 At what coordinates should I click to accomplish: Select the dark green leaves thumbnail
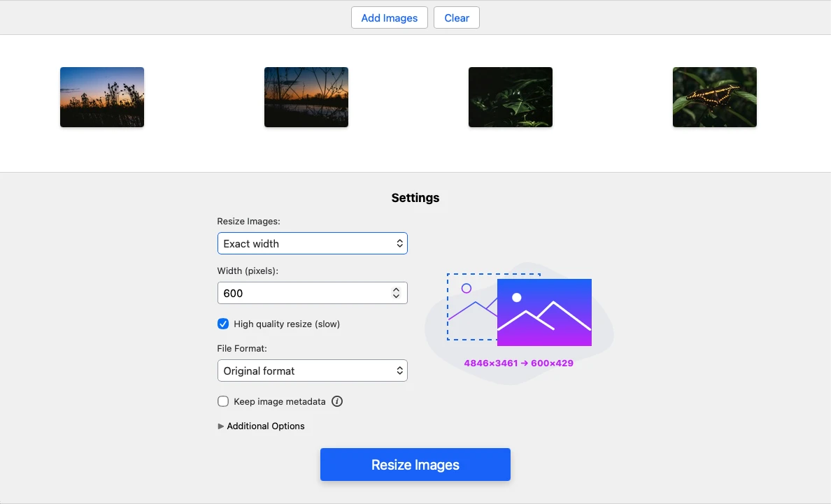511,97
